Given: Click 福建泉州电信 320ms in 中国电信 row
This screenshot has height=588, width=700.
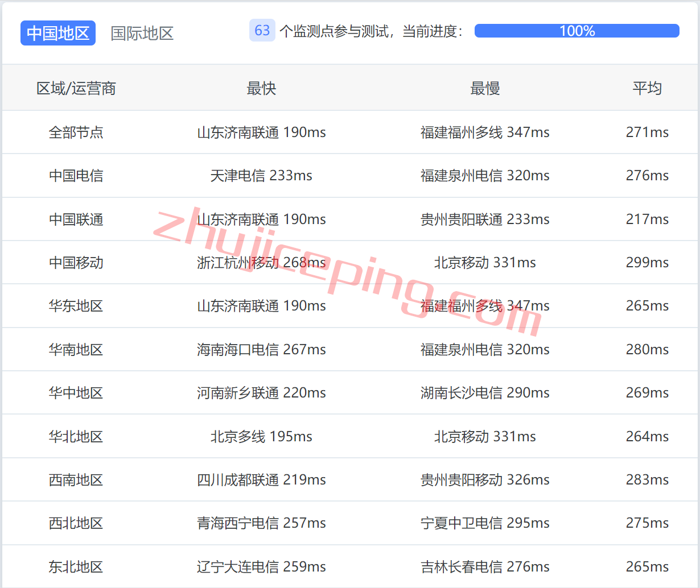Looking at the screenshot, I should tap(485, 176).
